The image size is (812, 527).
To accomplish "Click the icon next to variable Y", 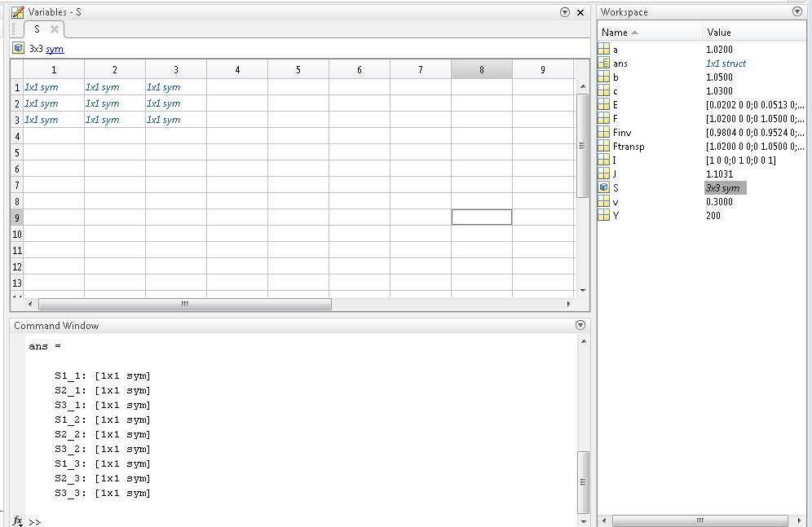I will click(604, 215).
